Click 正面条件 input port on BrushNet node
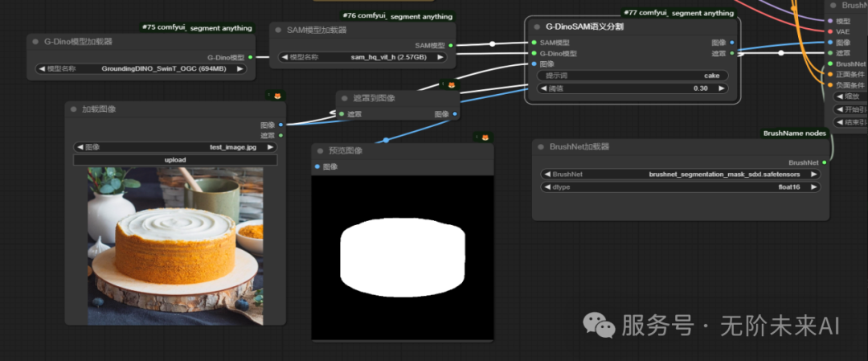 (829, 74)
